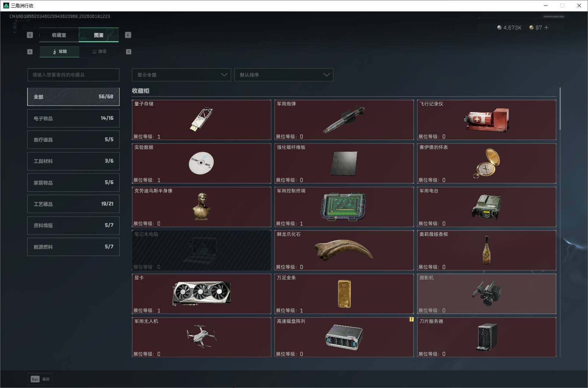The width and height of the screenshot is (588, 388).
Task: Select the 万足金条 gold bar item
Action: pos(344,294)
